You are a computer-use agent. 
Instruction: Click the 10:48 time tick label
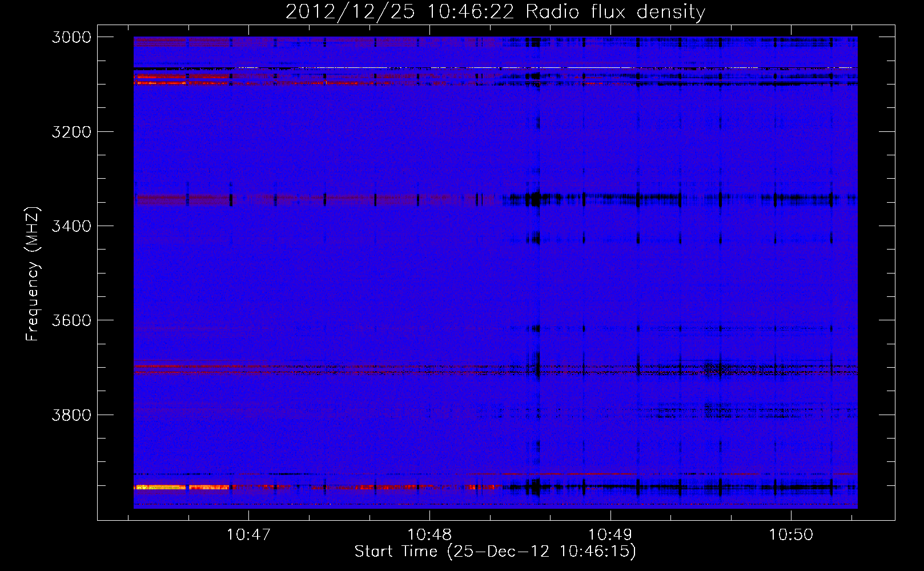click(429, 535)
